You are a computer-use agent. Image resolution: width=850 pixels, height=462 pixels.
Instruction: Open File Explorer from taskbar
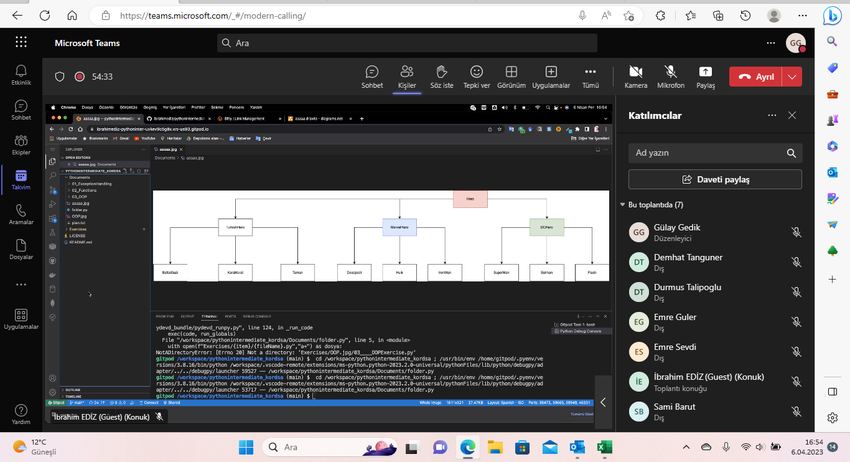point(495,447)
